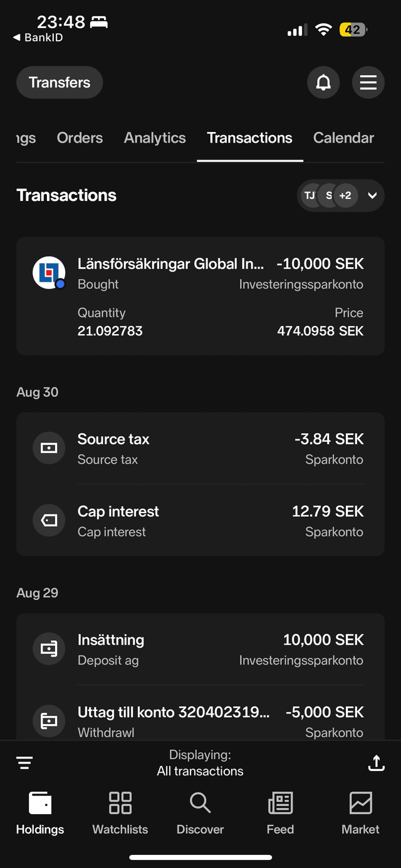Tap the filter transactions icon
401x868 pixels.
click(24, 763)
